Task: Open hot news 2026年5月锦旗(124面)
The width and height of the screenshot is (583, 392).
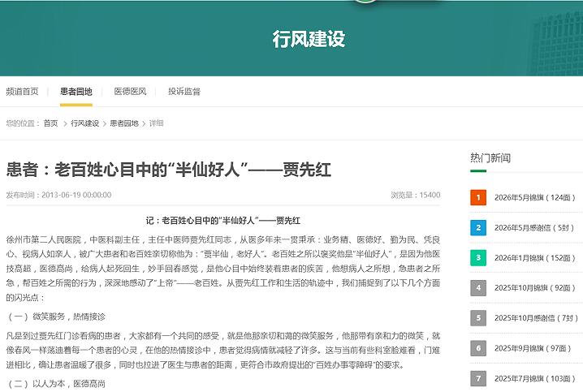Action: pos(534,198)
